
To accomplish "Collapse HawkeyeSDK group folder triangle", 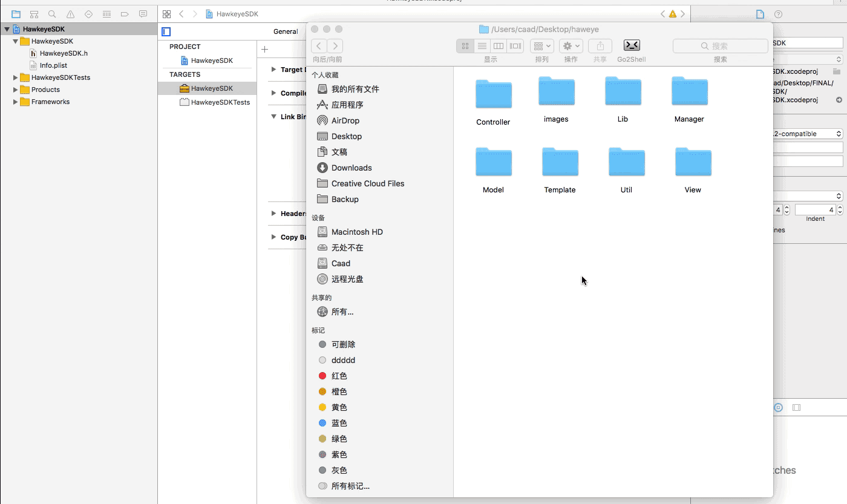I will point(15,41).
